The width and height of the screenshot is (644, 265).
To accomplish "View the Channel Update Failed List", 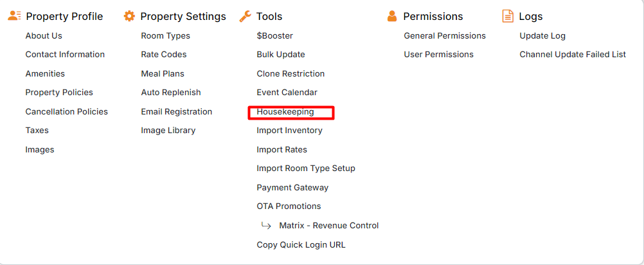I will pos(573,55).
